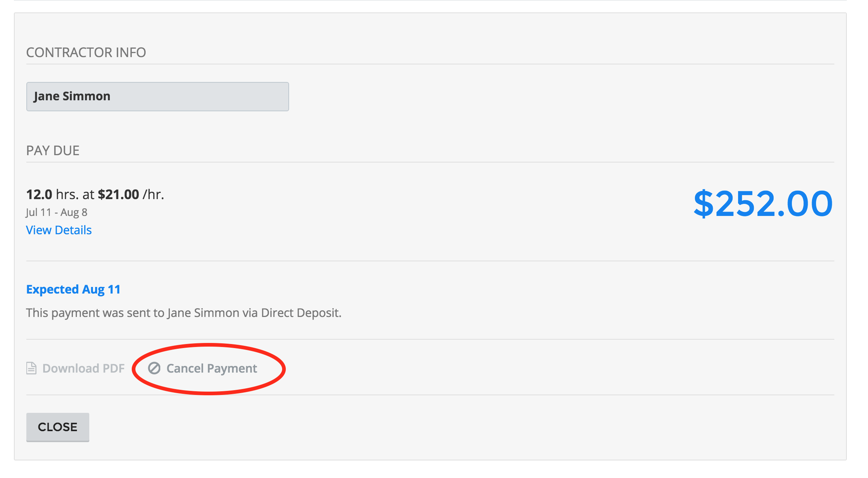Click the $252.00 total amount
The height and width of the screenshot is (478, 868).
763,203
